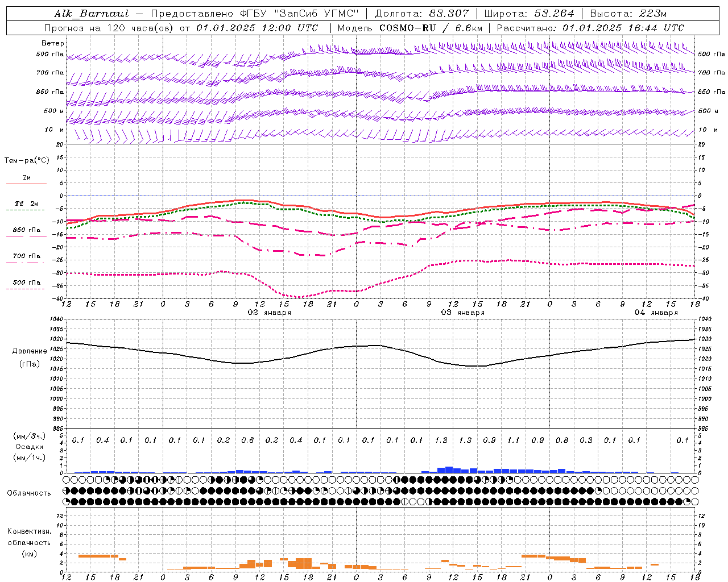Screen dimensions: 728x582
Task: Select precipitation value 0.8
Action: click(562, 440)
